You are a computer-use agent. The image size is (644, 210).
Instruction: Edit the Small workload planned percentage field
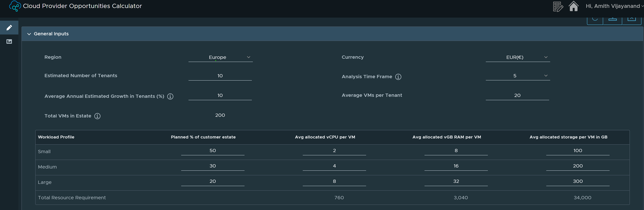213,151
